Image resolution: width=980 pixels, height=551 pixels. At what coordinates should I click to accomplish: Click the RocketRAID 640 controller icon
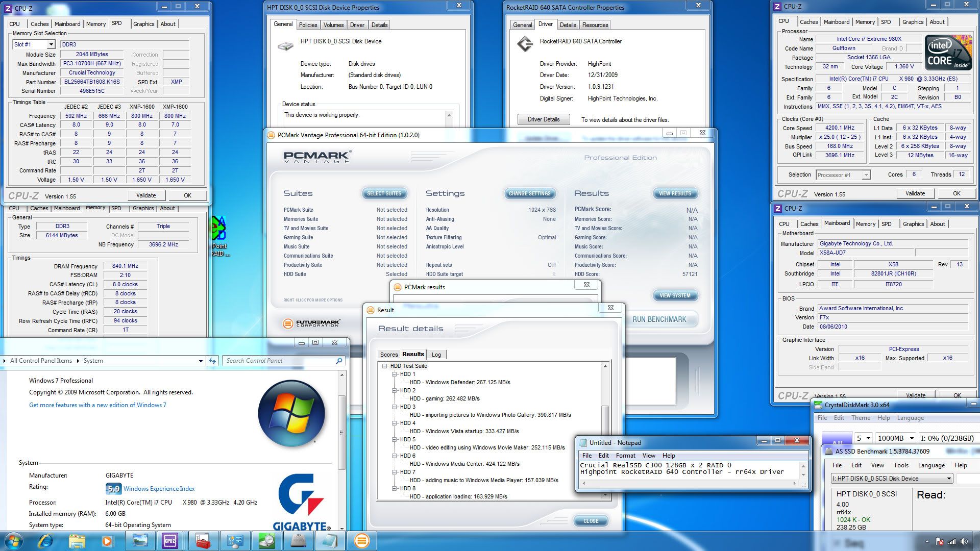click(x=525, y=44)
